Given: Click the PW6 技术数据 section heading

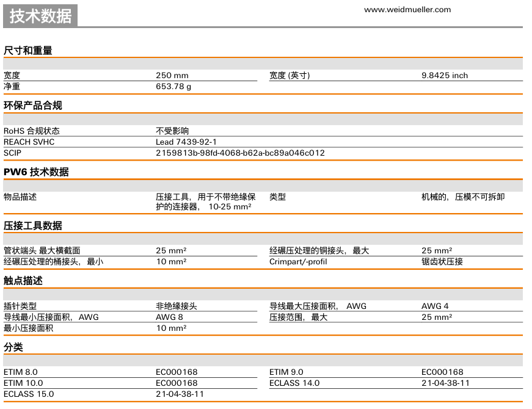Looking at the screenshot, I should (x=36, y=172).
